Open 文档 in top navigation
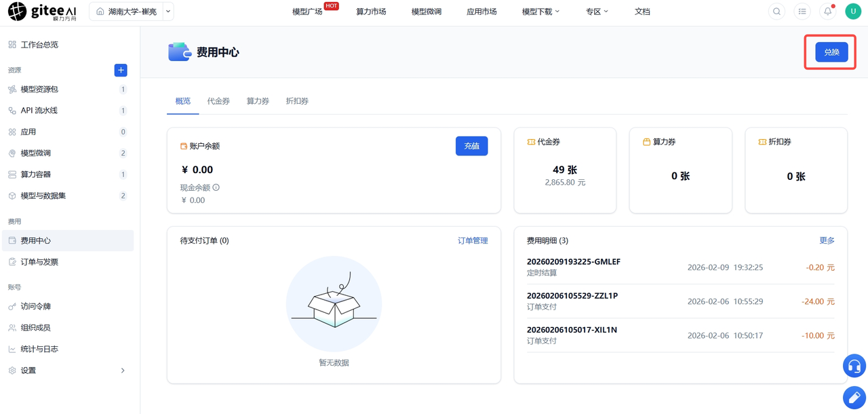Viewport: 868px width, 414px height. pos(642,12)
